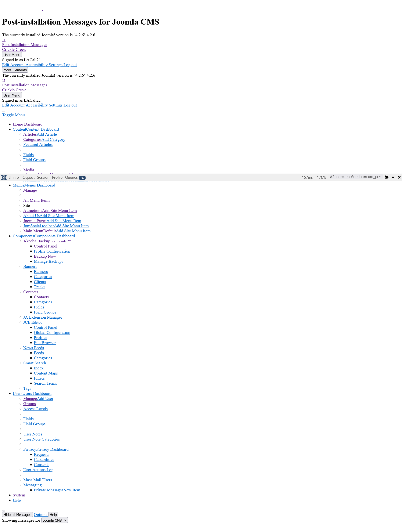402x532 pixels.
Task: Open the Attractions menu link
Action: tap(33, 211)
